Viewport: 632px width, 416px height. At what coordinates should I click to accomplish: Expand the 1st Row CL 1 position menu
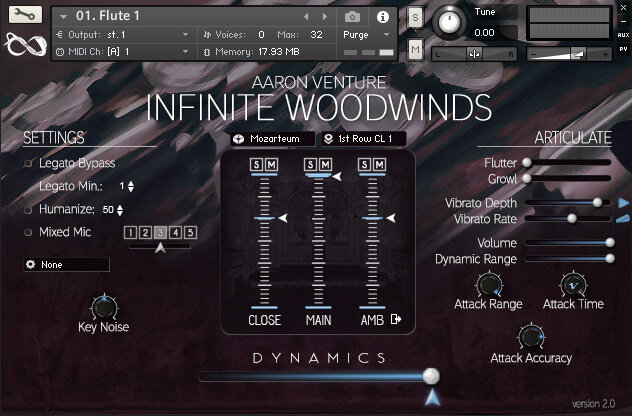click(x=362, y=139)
